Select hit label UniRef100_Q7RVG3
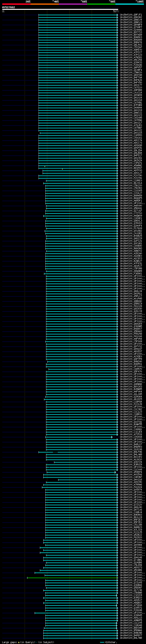Screen dimensions: 146x644 point(131,223)
